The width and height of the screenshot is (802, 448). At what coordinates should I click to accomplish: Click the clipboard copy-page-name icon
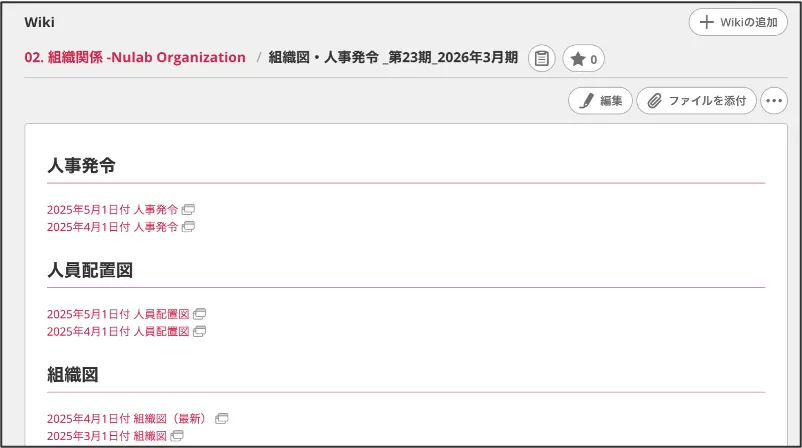click(x=542, y=58)
